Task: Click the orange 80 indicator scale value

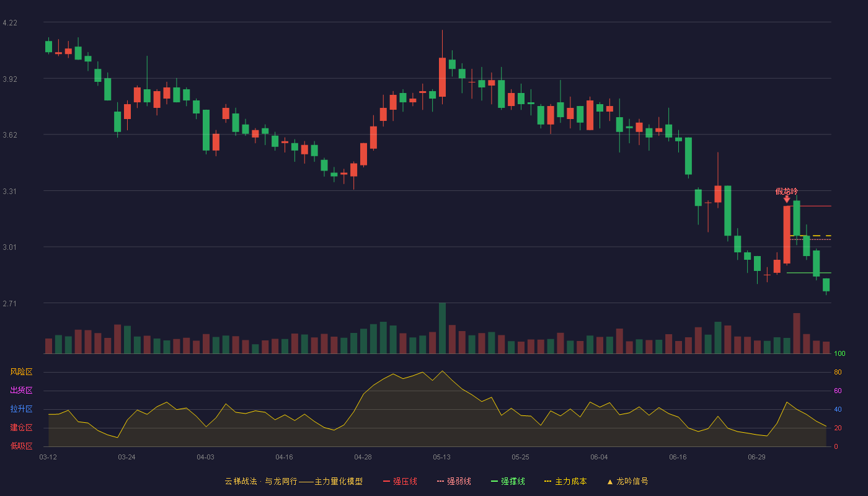Action: coord(838,372)
